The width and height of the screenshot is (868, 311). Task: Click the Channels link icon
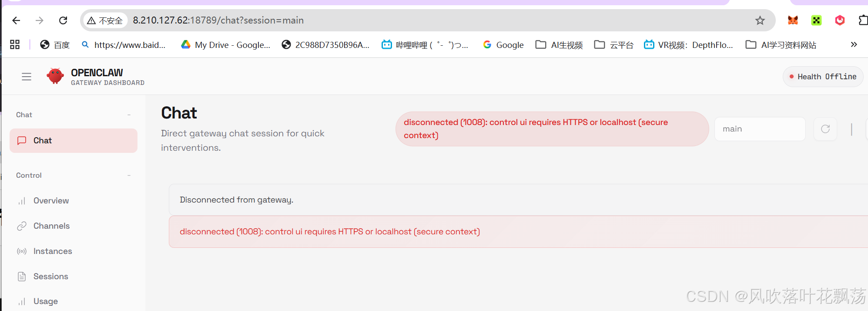tap(22, 226)
